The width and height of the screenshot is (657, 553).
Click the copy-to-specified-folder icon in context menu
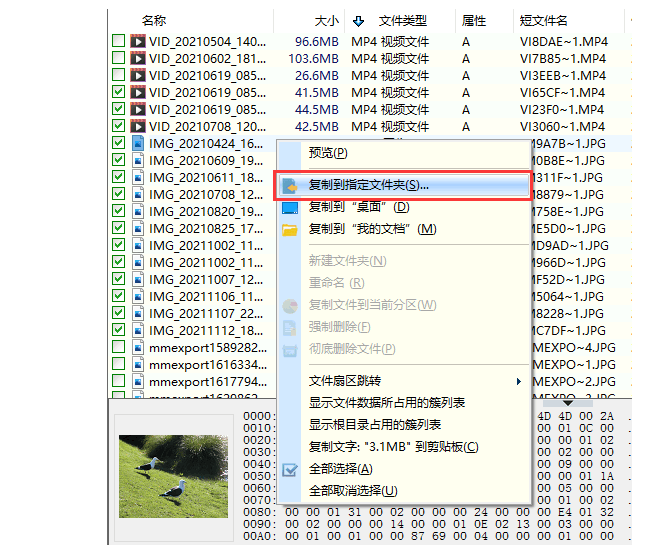291,186
